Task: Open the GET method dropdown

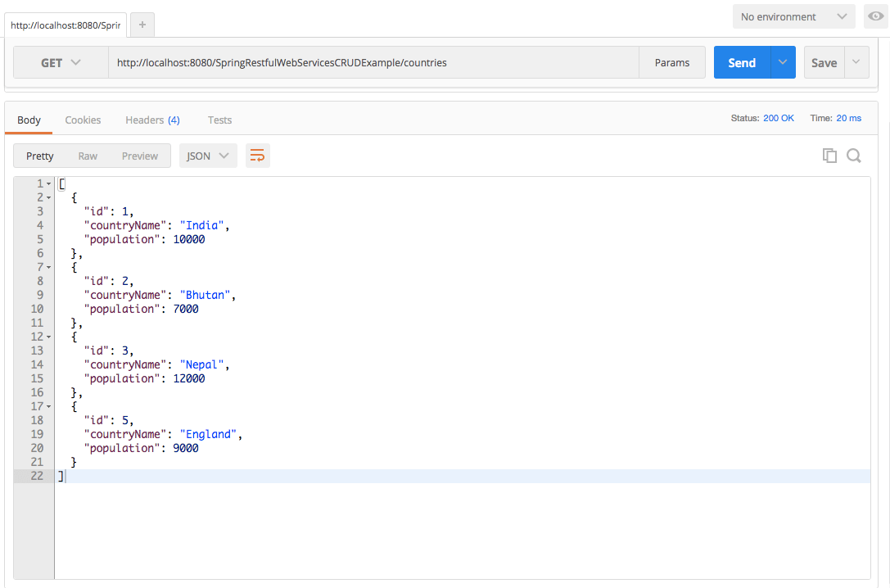Action: click(x=61, y=62)
